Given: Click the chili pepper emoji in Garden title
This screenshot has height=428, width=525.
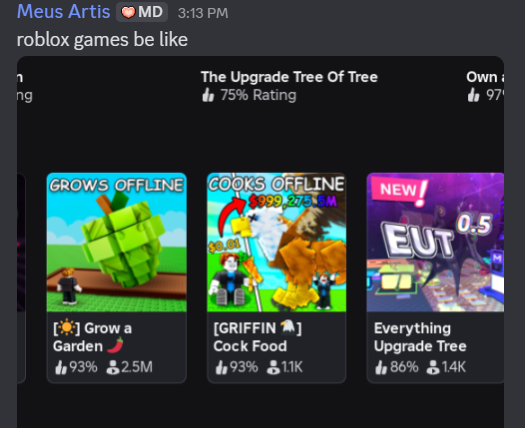Looking at the screenshot, I should click(x=115, y=345).
